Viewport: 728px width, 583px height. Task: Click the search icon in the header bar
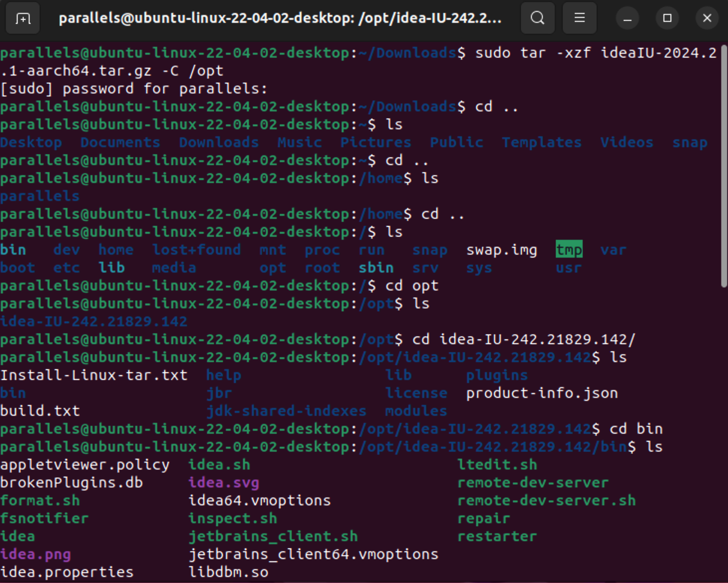537,18
